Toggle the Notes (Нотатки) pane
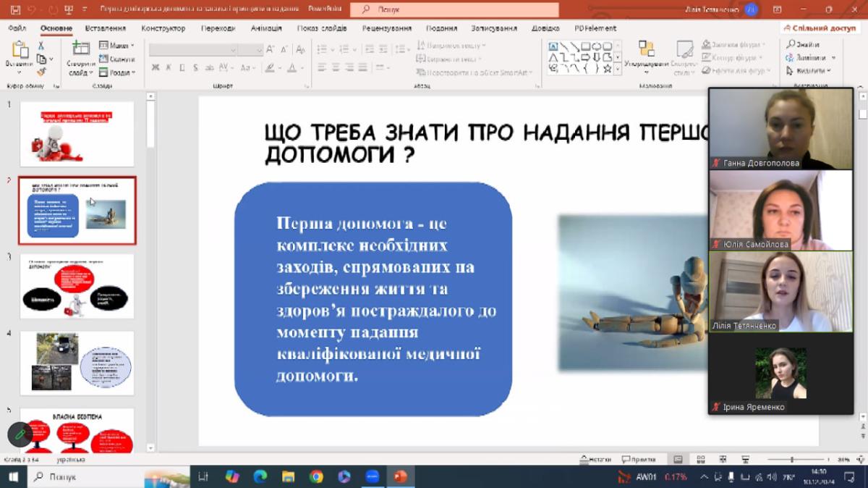Image resolution: width=868 pixels, height=488 pixels. click(595, 459)
